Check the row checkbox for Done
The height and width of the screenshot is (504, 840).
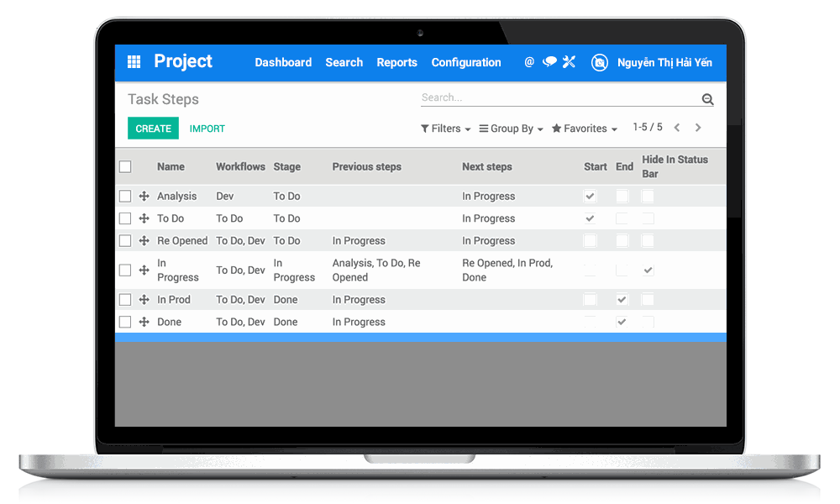coord(125,322)
